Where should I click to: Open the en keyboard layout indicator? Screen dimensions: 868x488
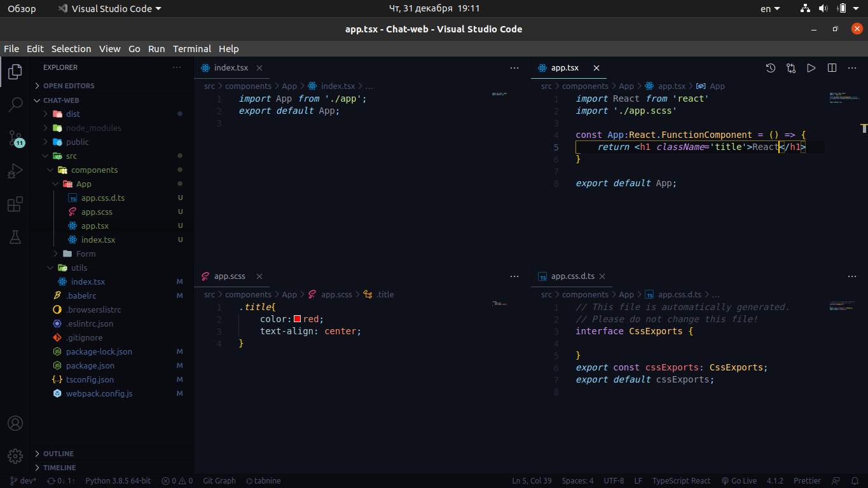click(x=770, y=8)
